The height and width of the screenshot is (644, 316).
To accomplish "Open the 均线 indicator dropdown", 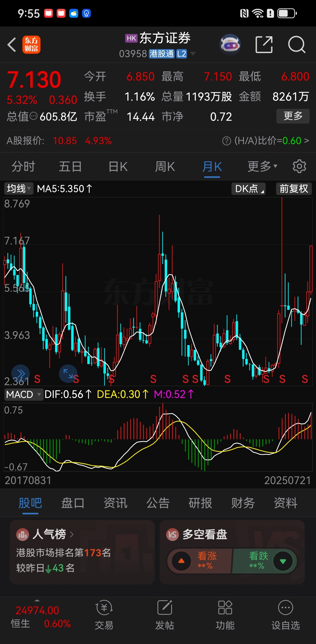I will click(19, 189).
